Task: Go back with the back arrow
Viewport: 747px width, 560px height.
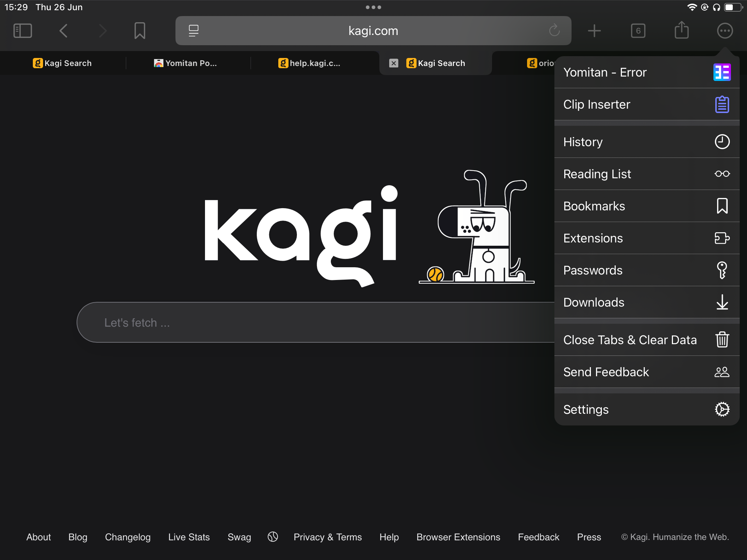Action: (63, 31)
